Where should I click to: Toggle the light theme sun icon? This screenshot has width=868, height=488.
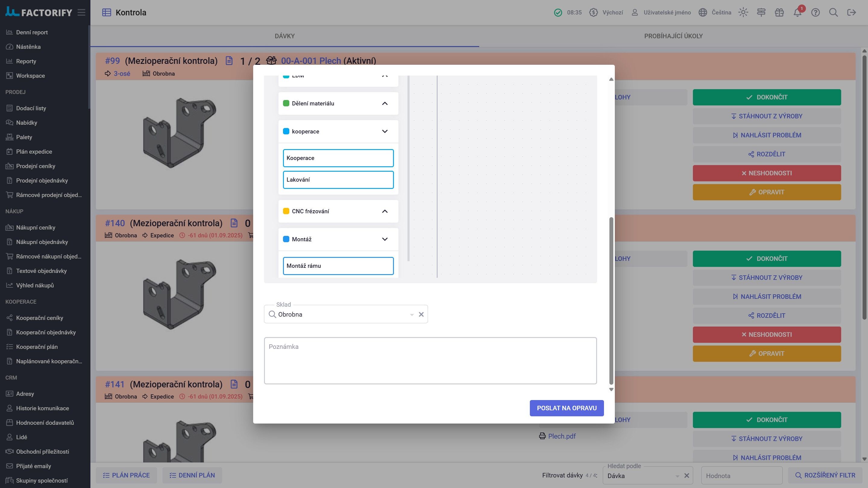pyautogui.click(x=743, y=12)
